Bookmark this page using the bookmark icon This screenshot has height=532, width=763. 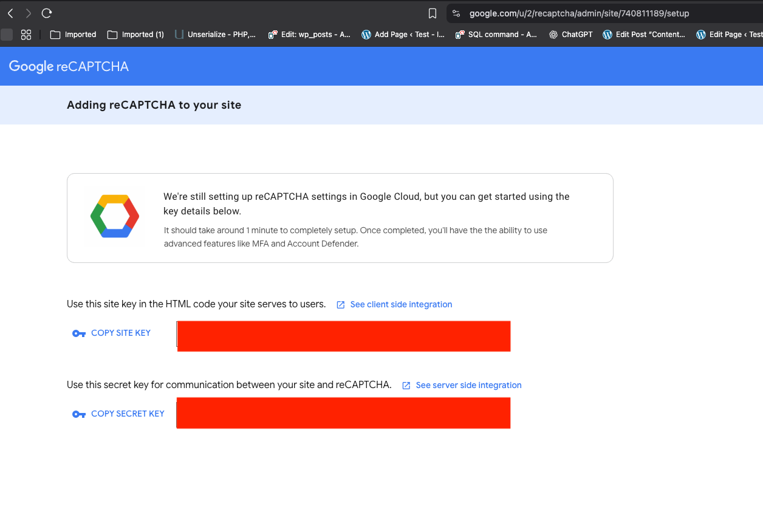click(x=433, y=13)
